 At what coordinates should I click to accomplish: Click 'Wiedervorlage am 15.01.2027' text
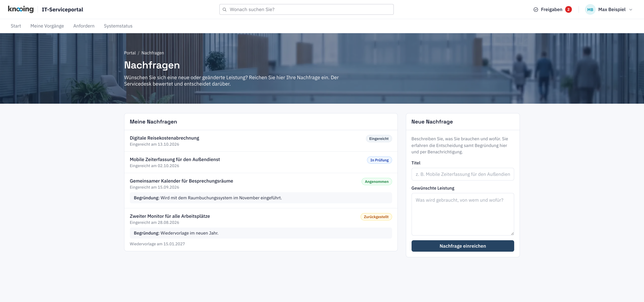tap(157, 244)
